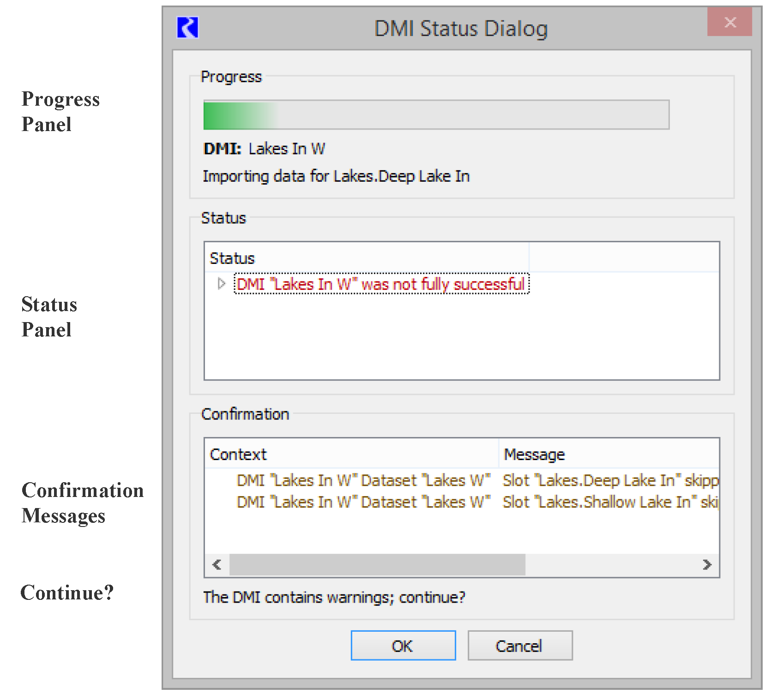771x700 pixels.
Task: Click the empty scrollbar track right of thumb
Action: point(609,565)
